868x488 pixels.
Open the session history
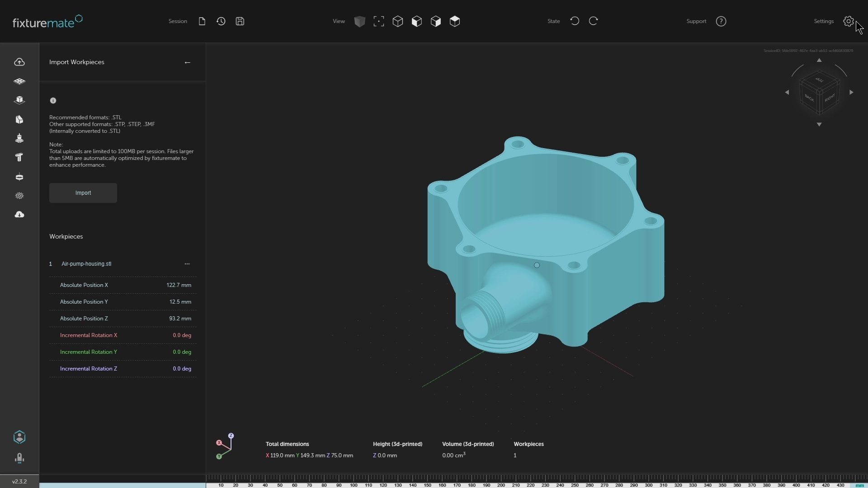point(221,21)
